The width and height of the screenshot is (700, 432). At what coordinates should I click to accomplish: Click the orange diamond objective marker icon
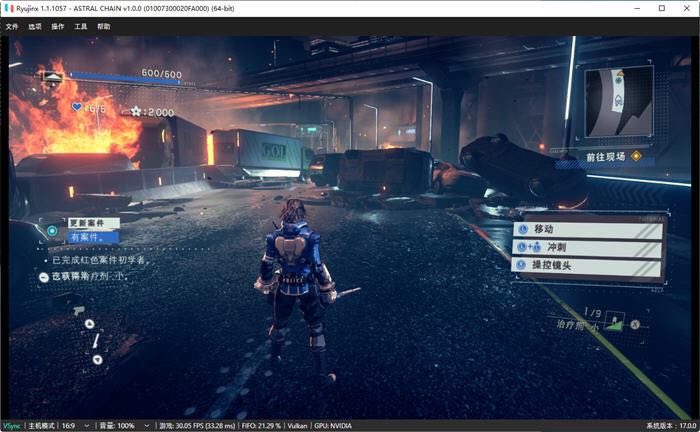[635, 156]
